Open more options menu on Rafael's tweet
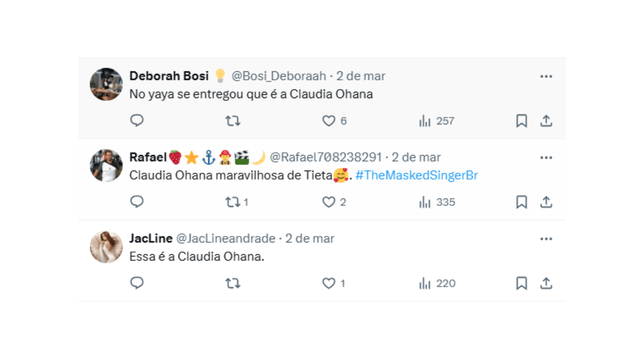Image resolution: width=644 pixels, height=362 pixels. click(546, 157)
